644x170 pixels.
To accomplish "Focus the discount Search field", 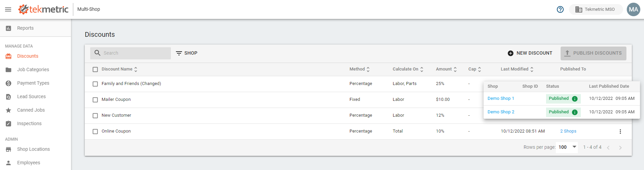I will click(130, 53).
